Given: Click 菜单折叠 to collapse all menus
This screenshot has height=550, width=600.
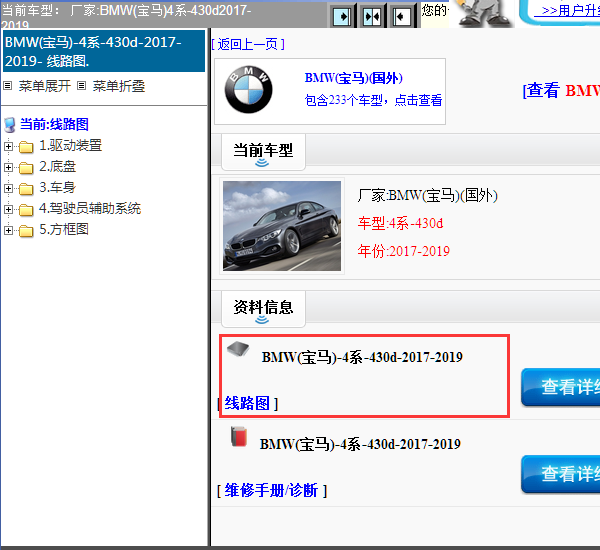Looking at the screenshot, I should point(119,86).
